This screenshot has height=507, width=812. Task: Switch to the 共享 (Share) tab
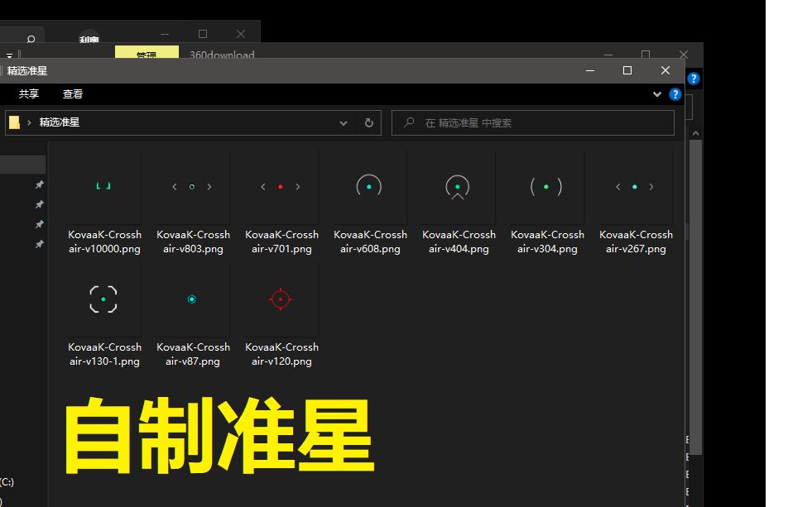point(27,93)
